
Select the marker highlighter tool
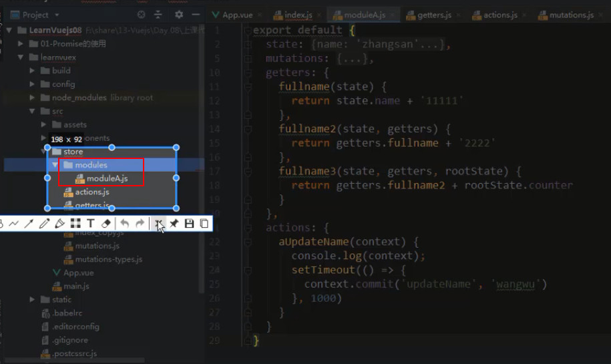[x=59, y=223]
